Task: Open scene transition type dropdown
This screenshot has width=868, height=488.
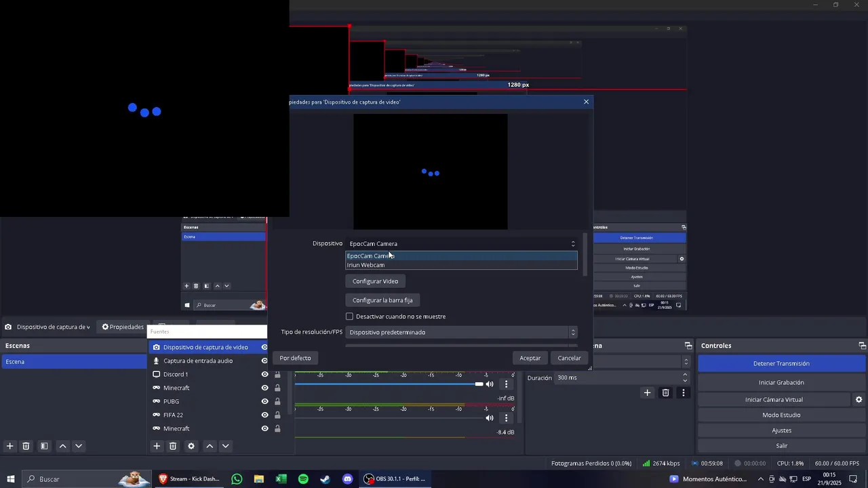Action: pyautogui.click(x=643, y=362)
